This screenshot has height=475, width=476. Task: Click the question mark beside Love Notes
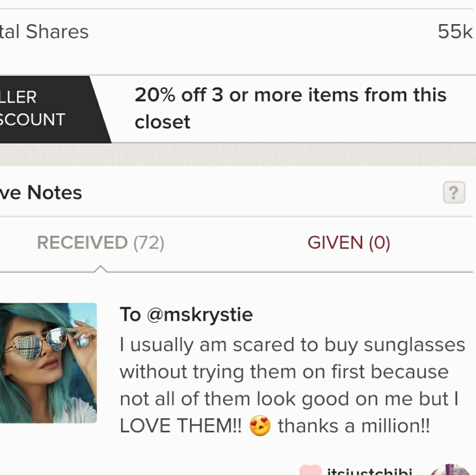(x=454, y=192)
